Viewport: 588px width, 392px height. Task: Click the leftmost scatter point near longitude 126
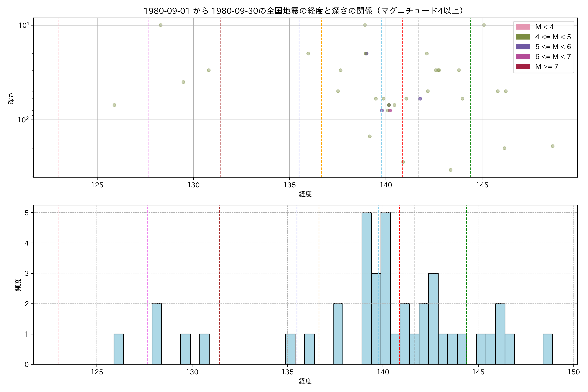click(x=114, y=105)
